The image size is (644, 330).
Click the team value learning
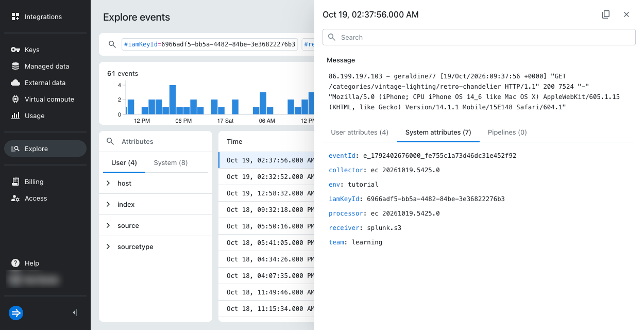pyautogui.click(x=367, y=242)
